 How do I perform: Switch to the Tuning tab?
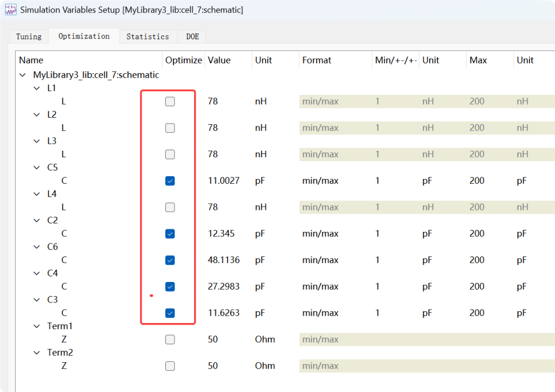(x=29, y=36)
